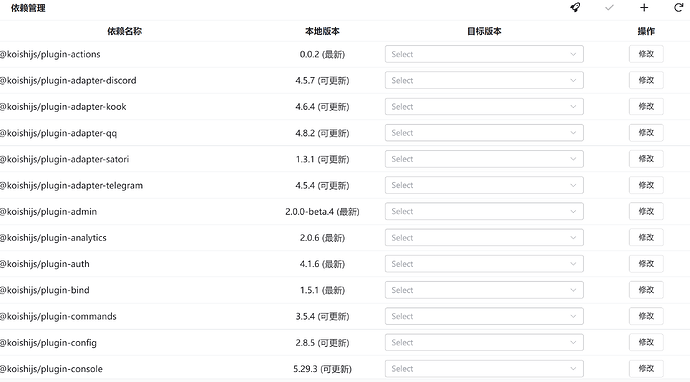Click 修改 button for plugin-actions
The height and width of the screenshot is (382, 690).
646,54
